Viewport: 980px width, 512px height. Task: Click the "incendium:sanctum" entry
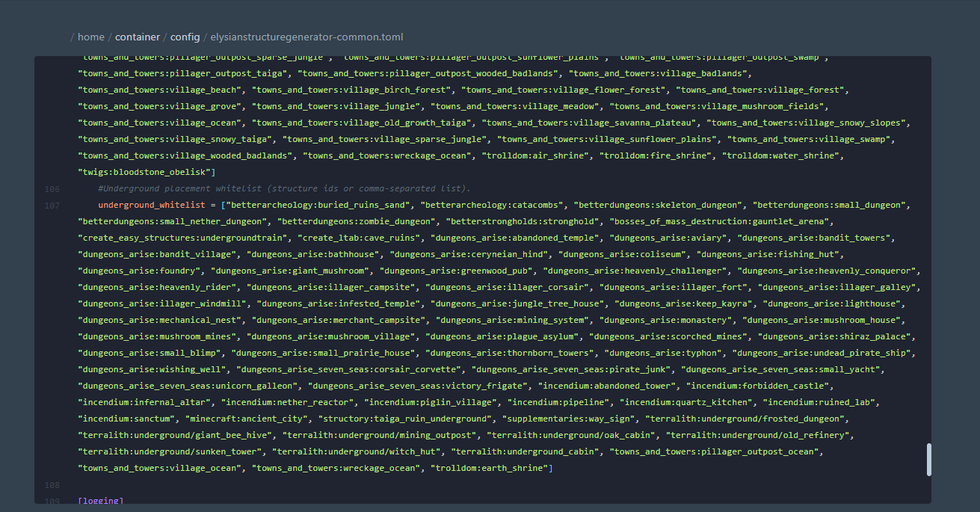(126, 419)
